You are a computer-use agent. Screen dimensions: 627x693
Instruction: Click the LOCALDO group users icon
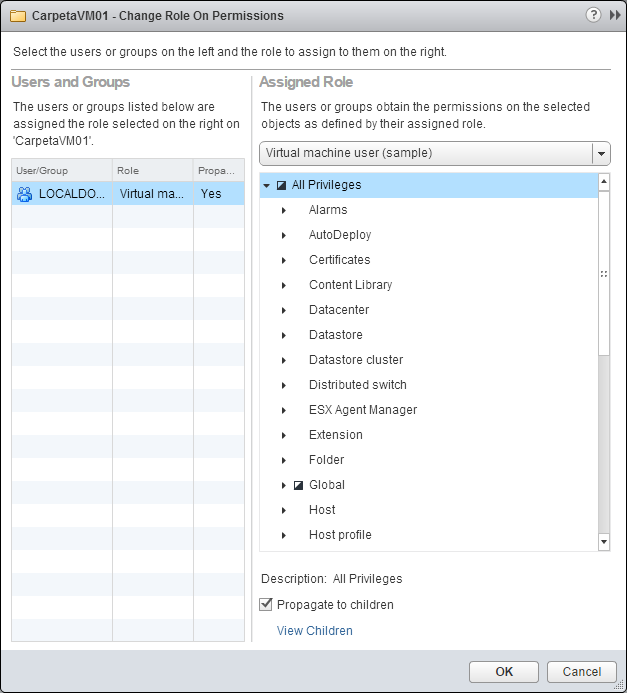click(x=25, y=194)
